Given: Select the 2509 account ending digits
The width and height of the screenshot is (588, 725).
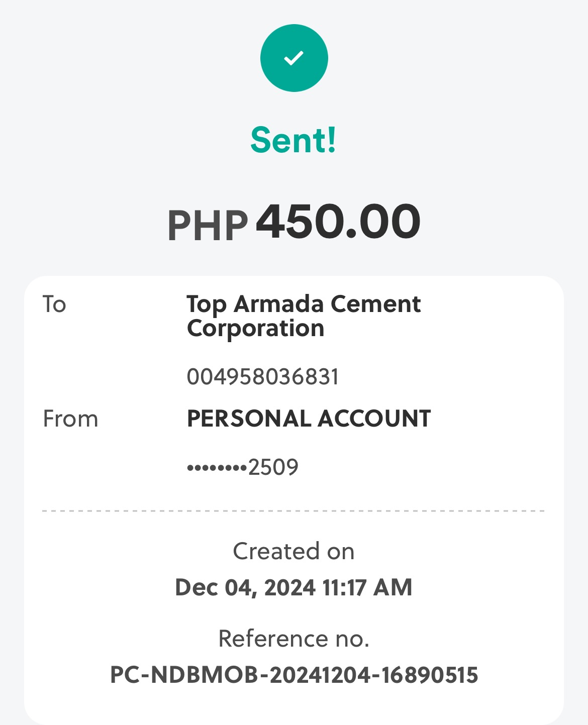Looking at the screenshot, I should (273, 467).
